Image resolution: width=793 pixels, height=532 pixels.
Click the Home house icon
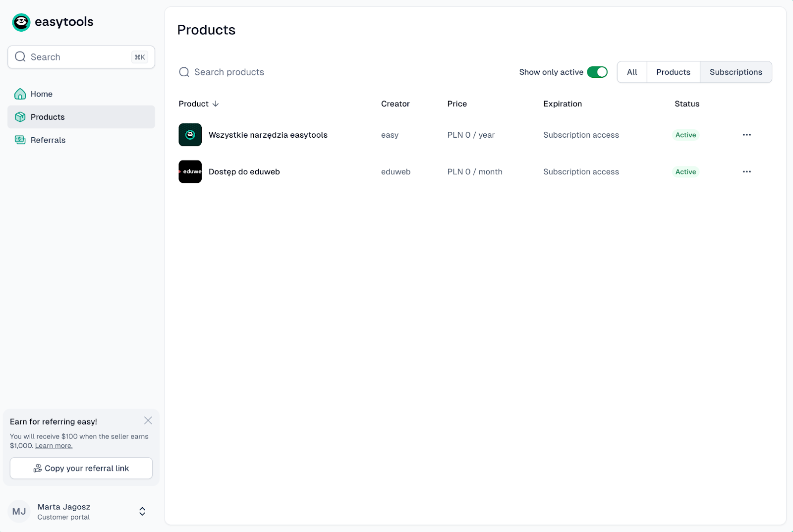pyautogui.click(x=20, y=94)
